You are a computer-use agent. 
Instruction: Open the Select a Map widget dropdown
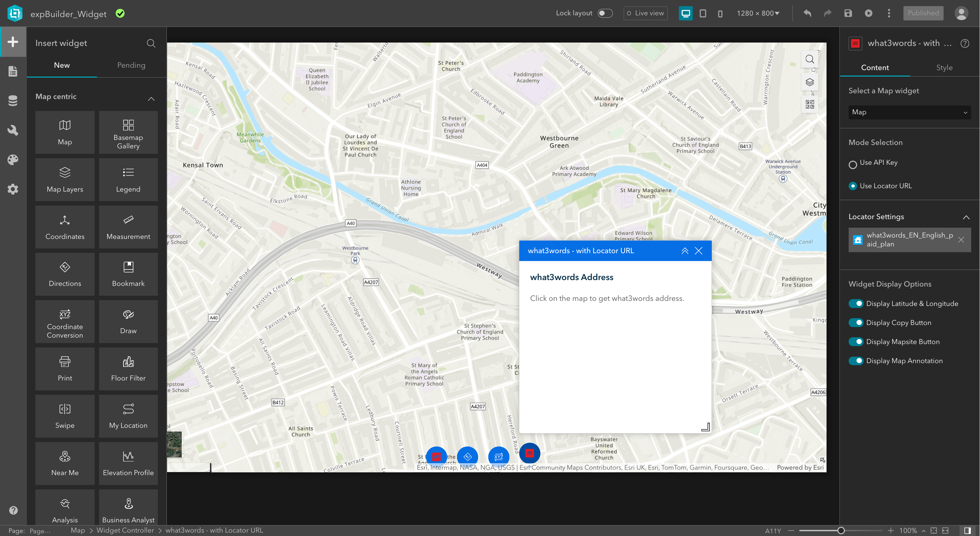(910, 112)
